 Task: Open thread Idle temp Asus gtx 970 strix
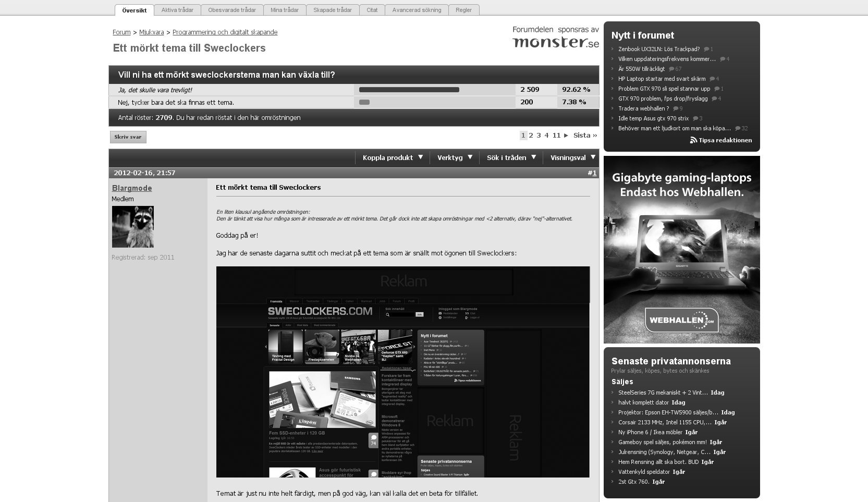[654, 118]
